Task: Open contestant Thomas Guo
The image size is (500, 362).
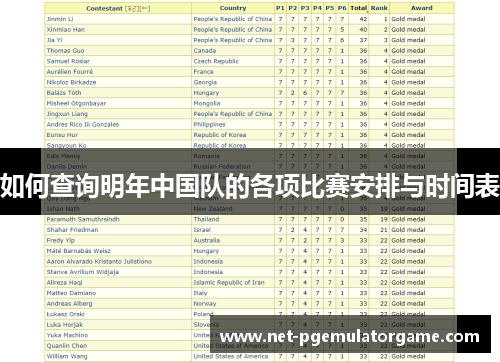Action: pyautogui.click(x=65, y=51)
